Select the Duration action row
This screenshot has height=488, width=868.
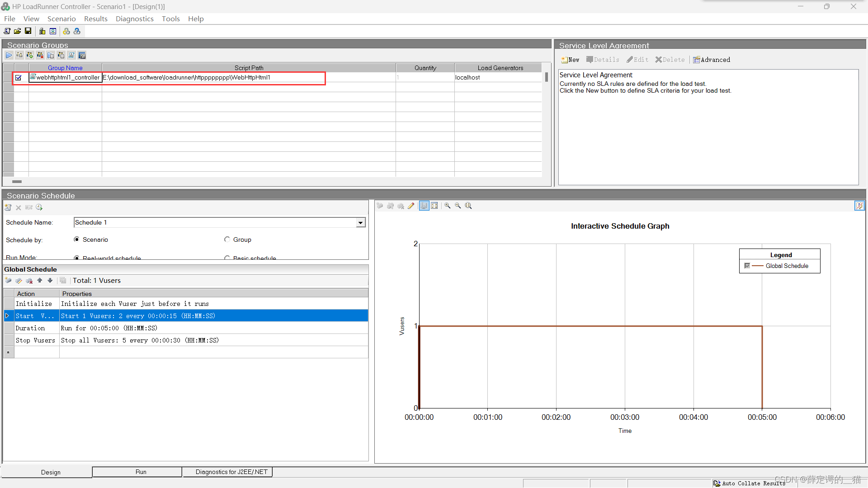click(x=30, y=328)
